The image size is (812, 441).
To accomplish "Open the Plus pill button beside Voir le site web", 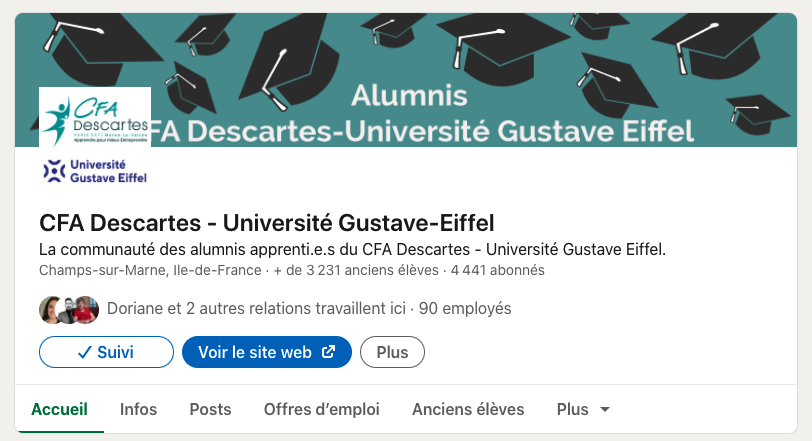I will point(392,352).
